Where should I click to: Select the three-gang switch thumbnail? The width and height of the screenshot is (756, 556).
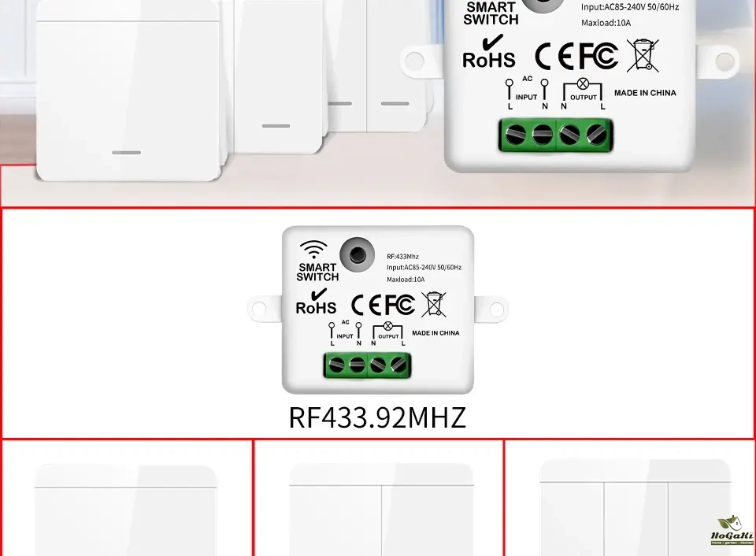click(636, 507)
